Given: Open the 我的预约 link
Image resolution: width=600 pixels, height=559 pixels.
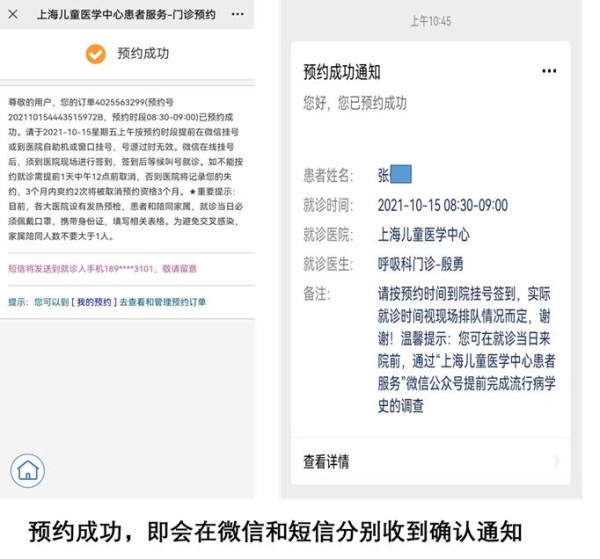Looking at the screenshot, I should tap(94, 302).
